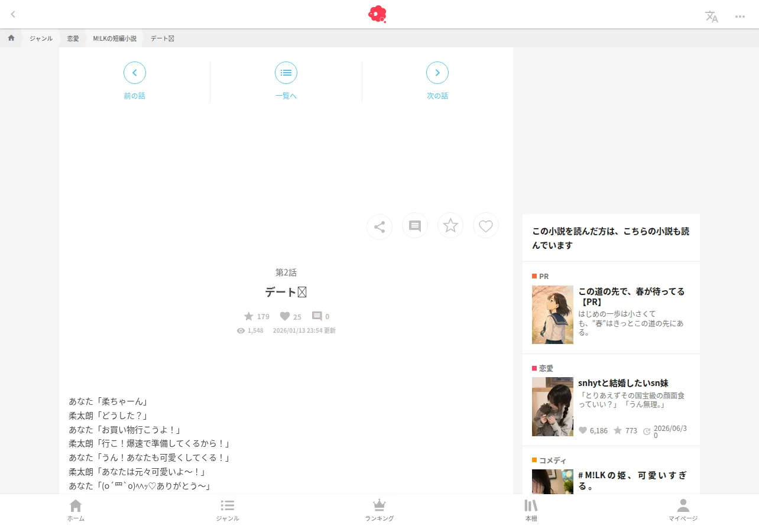Open この道の先で、春が待ってる【PR】 title

point(631,297)
